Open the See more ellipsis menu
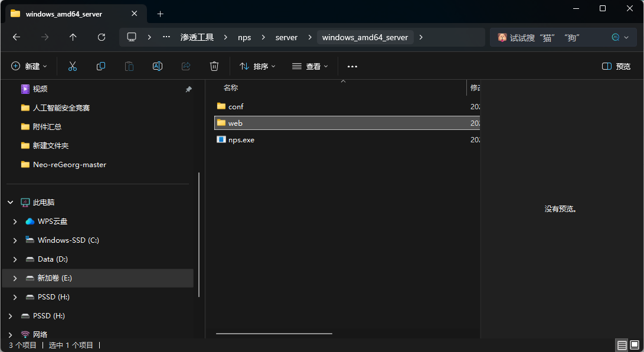This screenshot has width=644, height=352. 352,66
